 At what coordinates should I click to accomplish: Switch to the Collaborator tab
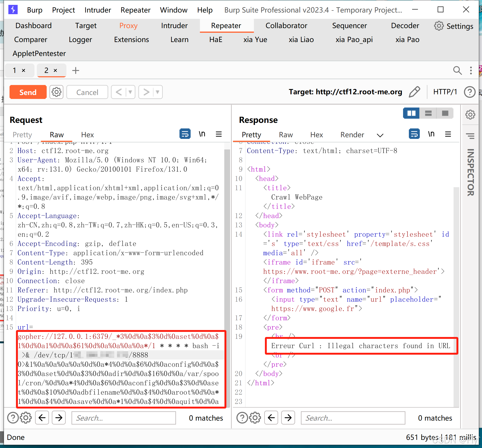click(x=286, y=26)
